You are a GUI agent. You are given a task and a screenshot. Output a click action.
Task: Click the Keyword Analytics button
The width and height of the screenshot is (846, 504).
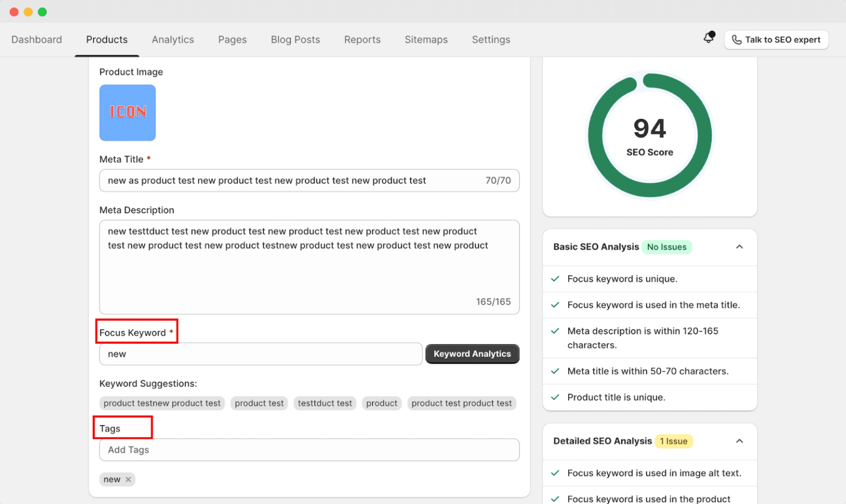pyautogui.click(x=472, y=354)
